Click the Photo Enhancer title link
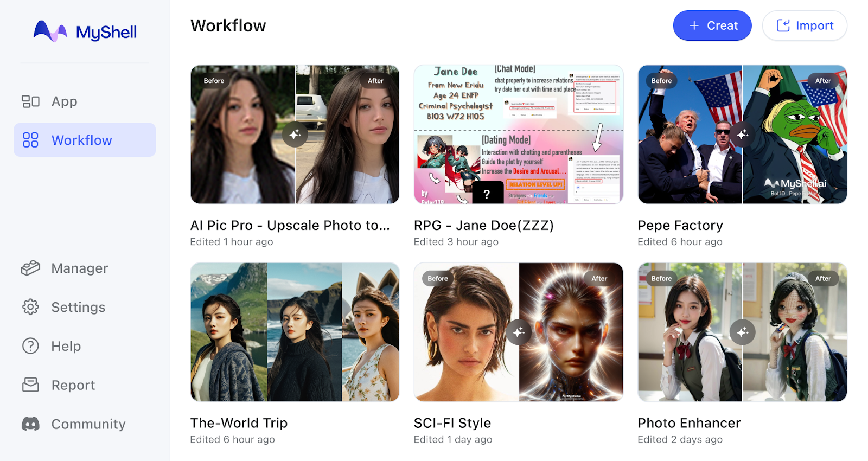 point(689,423)
